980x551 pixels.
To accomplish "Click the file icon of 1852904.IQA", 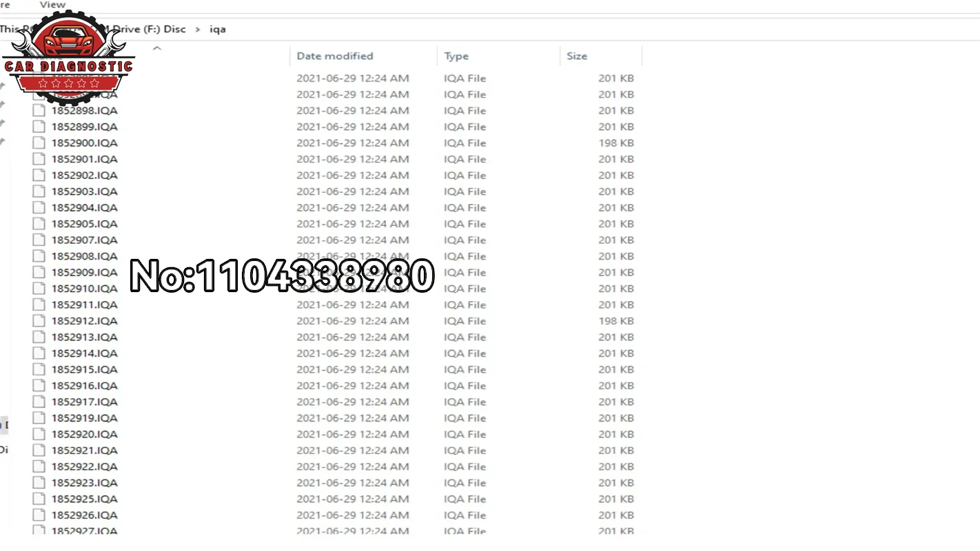I will (39, 207).
